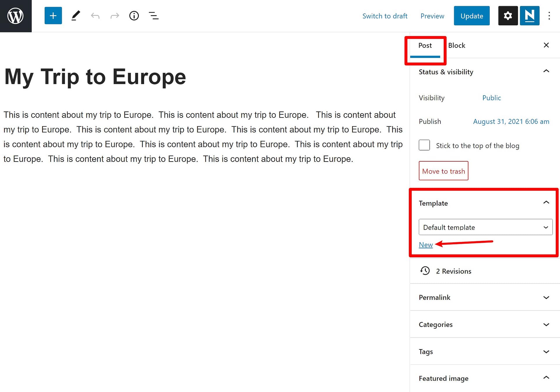This screenshot has width=560, height=392.
Task: Open the three-dot options menu
Action: coord(549,15)
